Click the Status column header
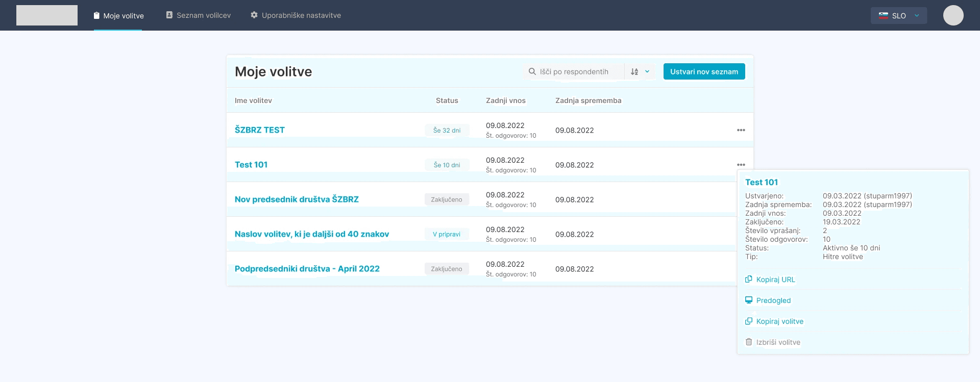The height and width of the screenshot is (382, 980). (x=447, y=100)
